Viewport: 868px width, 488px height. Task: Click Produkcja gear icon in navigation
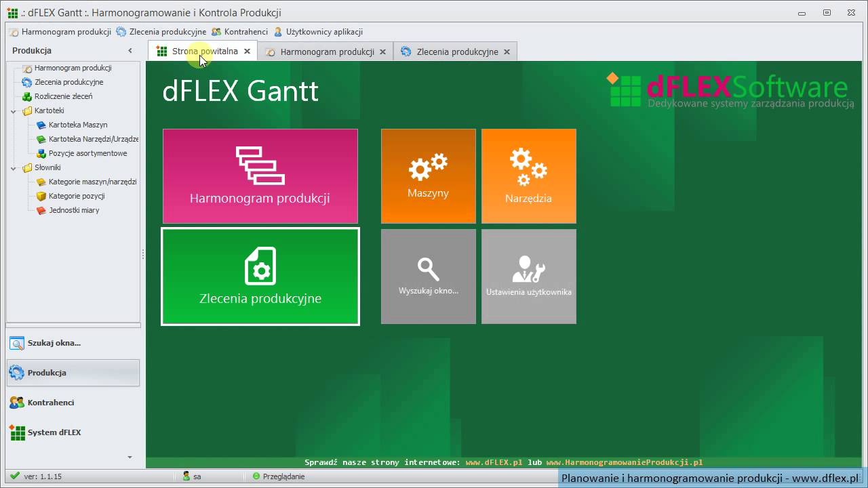[x=17, y=373]
